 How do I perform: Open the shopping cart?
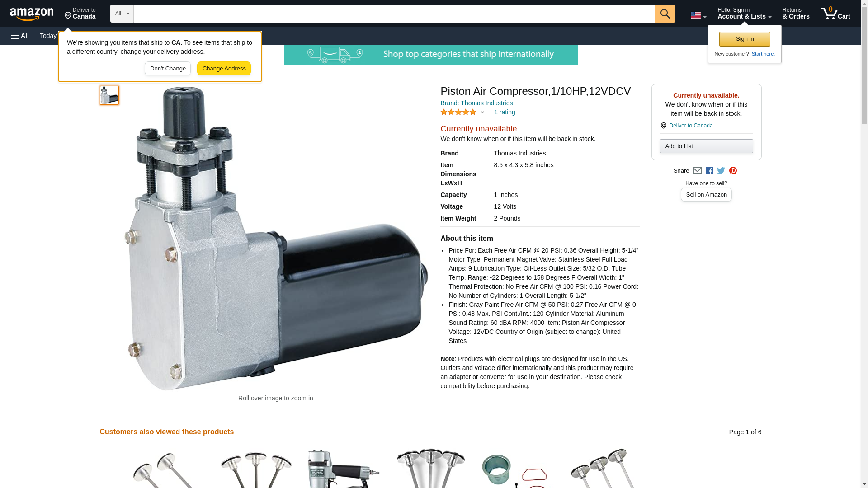(835, 14)
